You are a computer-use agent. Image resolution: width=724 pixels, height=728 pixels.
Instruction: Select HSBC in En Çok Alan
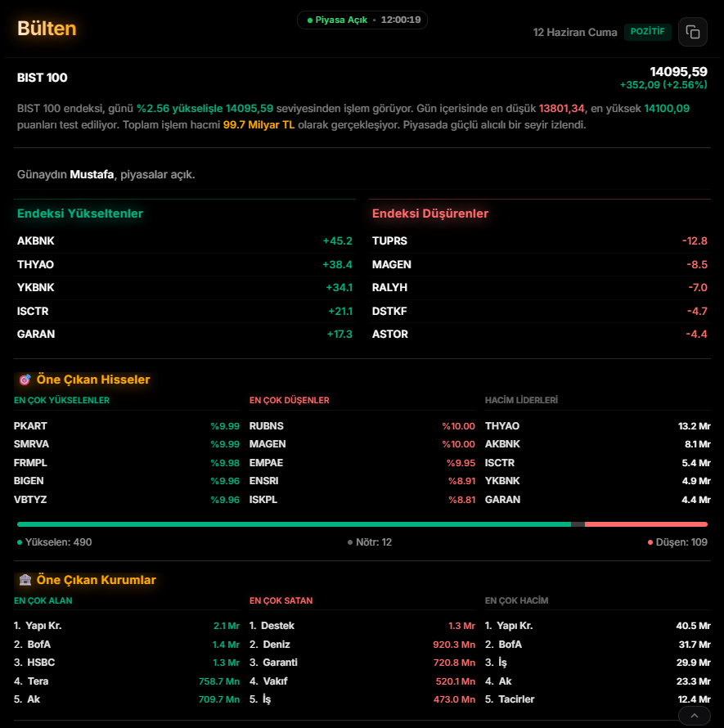127,663
